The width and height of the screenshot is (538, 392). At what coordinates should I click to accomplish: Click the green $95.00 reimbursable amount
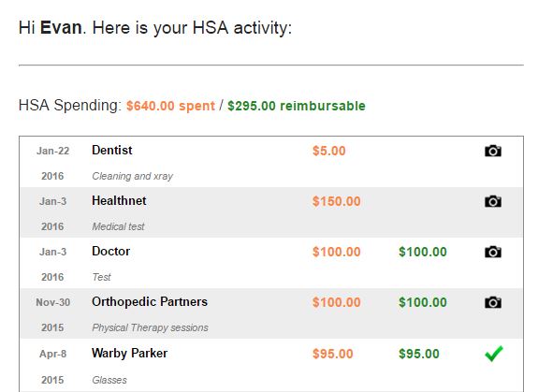[418, 354]
